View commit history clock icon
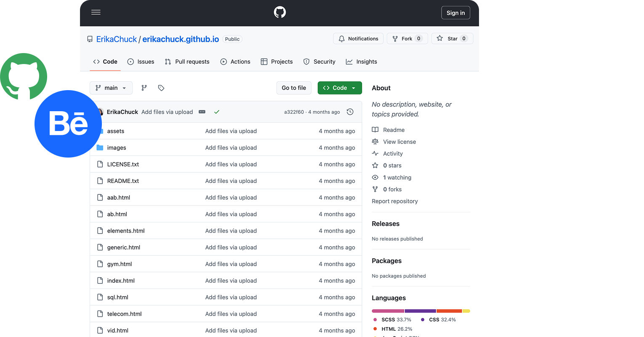Viewport: 644px width, 337px height. (350, 112)
